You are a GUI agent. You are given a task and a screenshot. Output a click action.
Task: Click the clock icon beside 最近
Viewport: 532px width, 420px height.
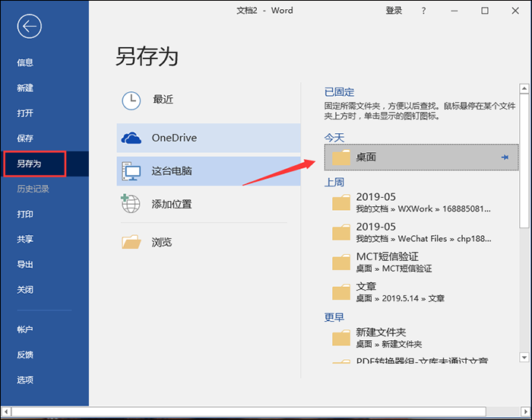click(131, 100)
